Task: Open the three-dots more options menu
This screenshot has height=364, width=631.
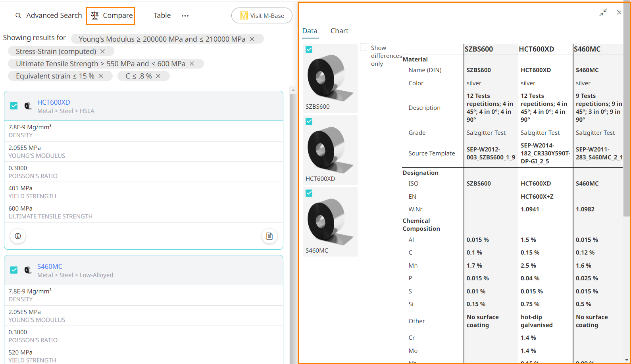Action: coord(185,16)
